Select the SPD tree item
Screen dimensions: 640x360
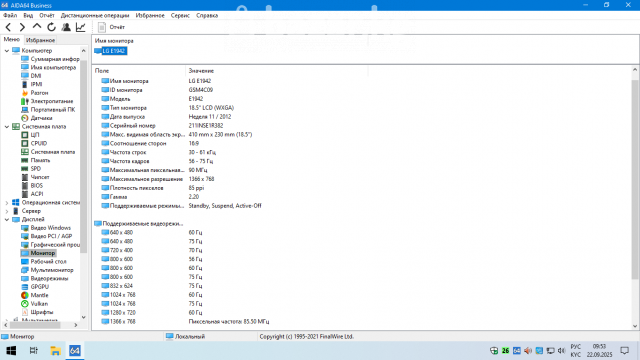point(31,169)
